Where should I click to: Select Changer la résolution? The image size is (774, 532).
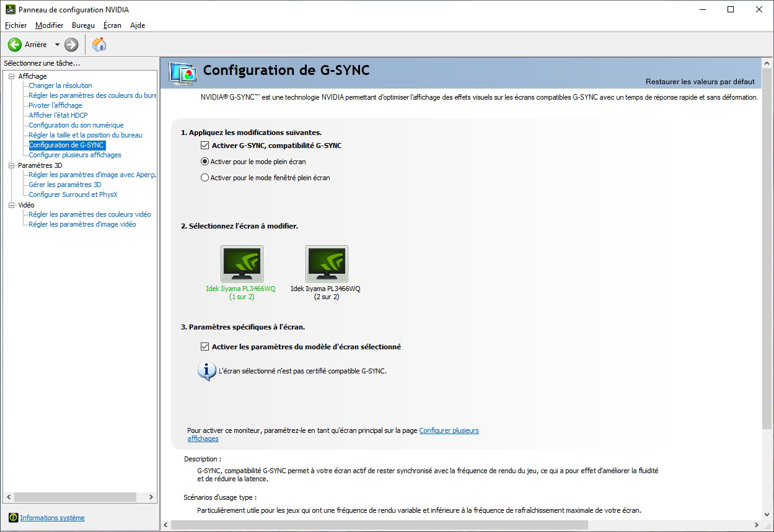coord(61,85)
